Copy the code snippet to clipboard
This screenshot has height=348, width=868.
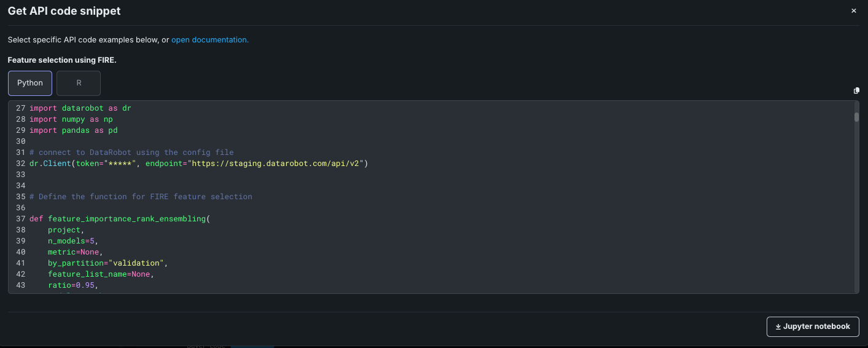click(856, 90)
